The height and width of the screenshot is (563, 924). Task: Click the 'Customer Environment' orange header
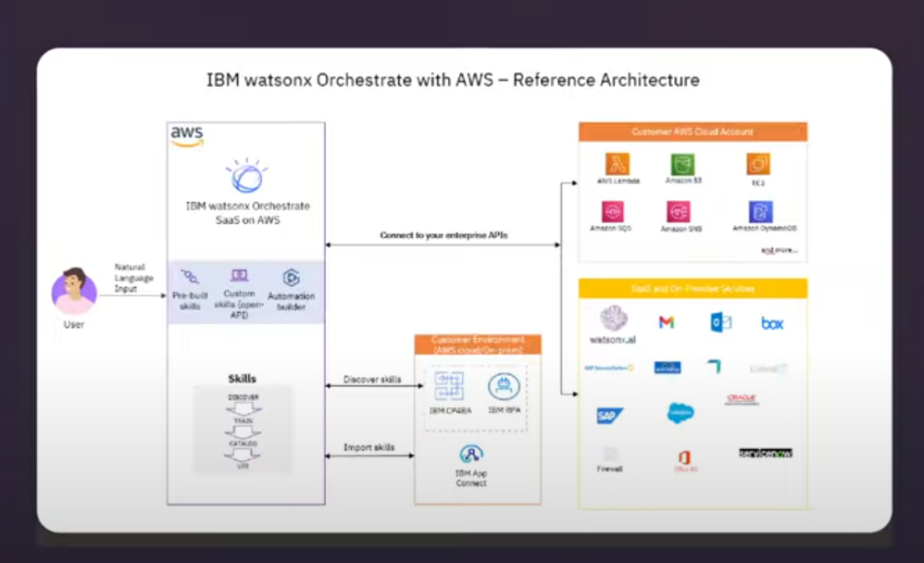[x=478, y=344]
